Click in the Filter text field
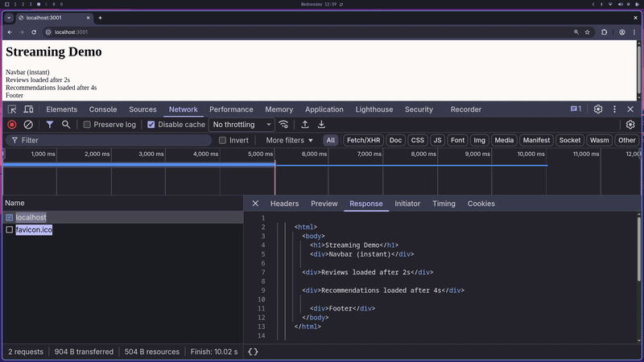This screenshot has height=362, width=644. (x=113, y=140)
